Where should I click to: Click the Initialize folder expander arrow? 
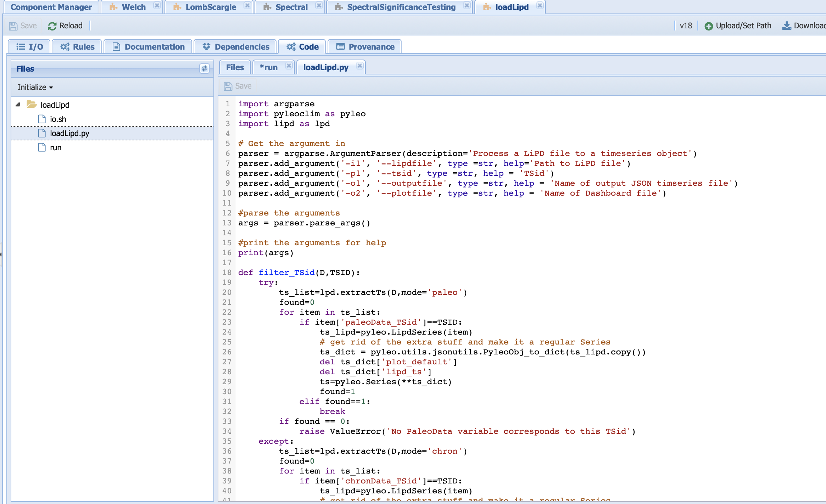click(x=51, y=87)
